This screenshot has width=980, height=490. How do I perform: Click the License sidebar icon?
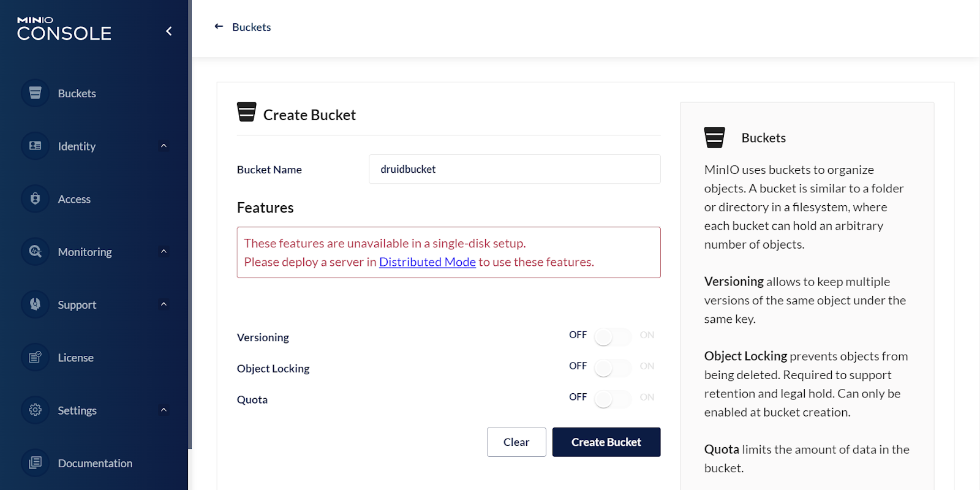[x=36, y=357]
